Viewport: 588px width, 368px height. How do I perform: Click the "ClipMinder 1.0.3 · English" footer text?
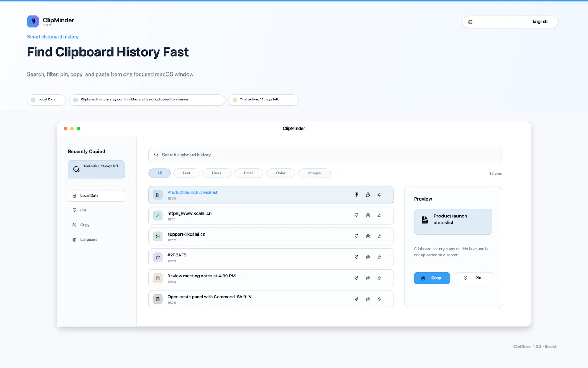tap(535, 346)
